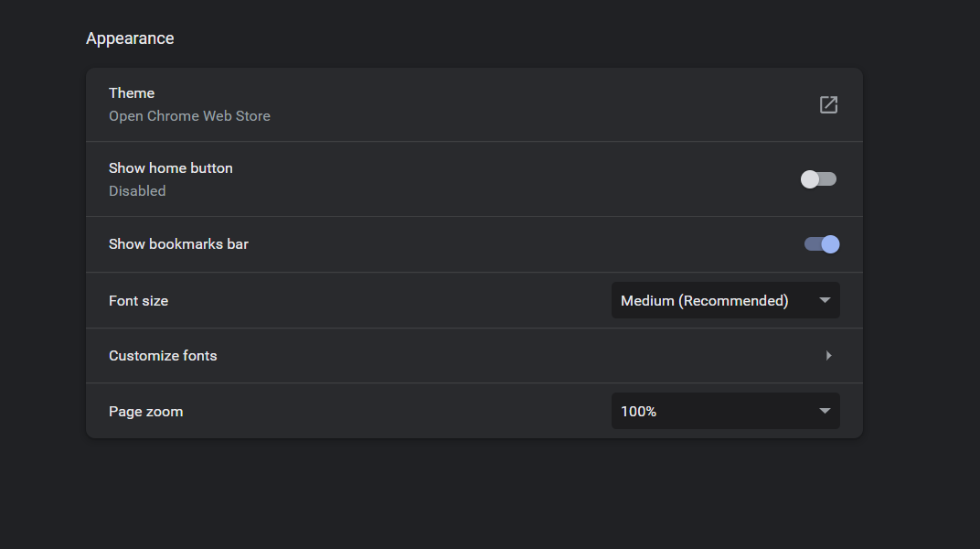980x549 pixels.
Task: Click the Disabled status text
Action: 137,191
